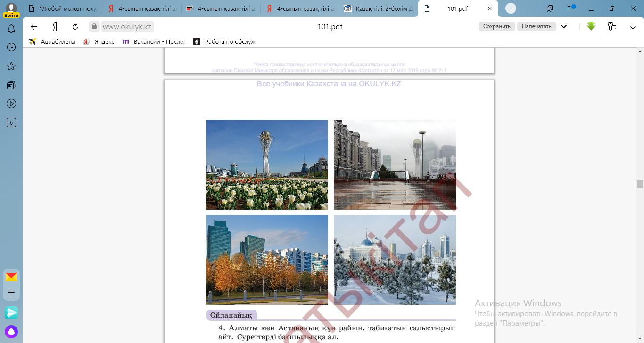The height and width of the screenshot is (343, 644).
Task: Open the "Работа по обслуж" bookmark
Action: point(224,41)
